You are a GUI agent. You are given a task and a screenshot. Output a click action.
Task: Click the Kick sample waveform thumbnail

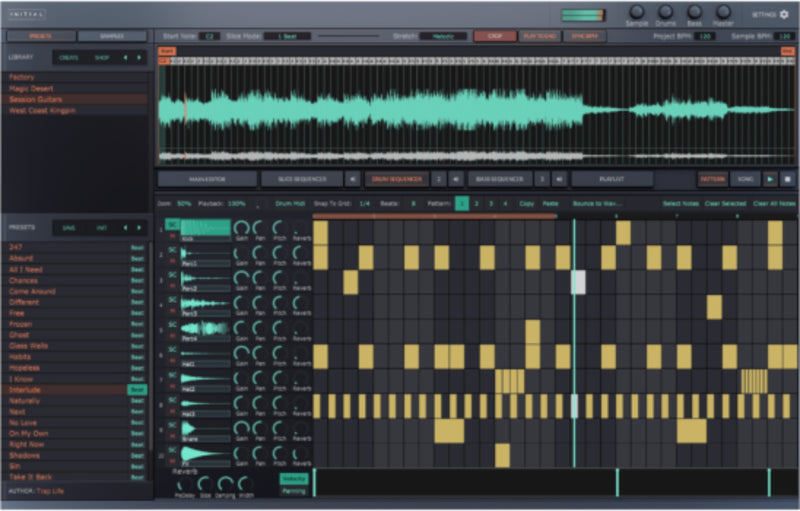tap(206, 227)
